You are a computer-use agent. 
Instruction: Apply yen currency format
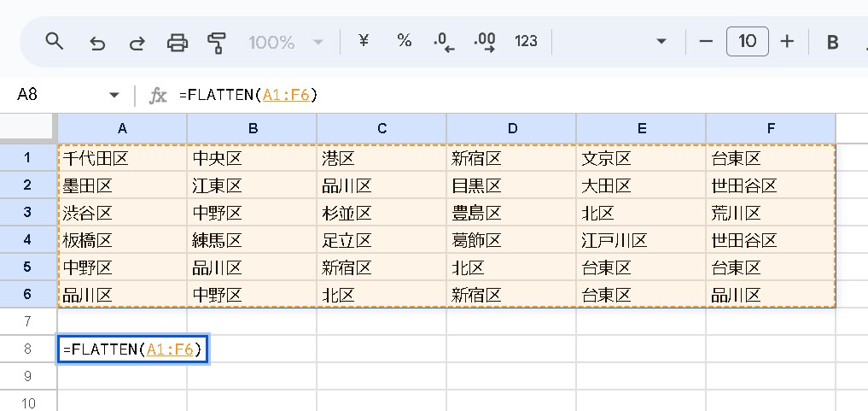(x=364, y=41)
